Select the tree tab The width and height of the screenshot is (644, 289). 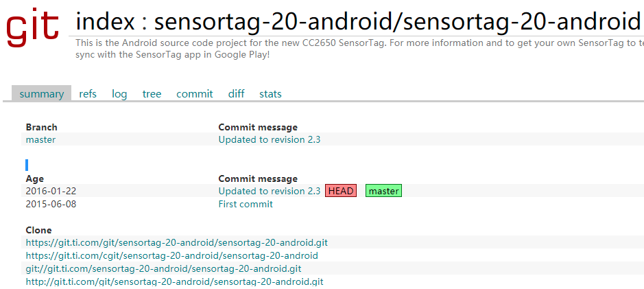click(152, 94)
